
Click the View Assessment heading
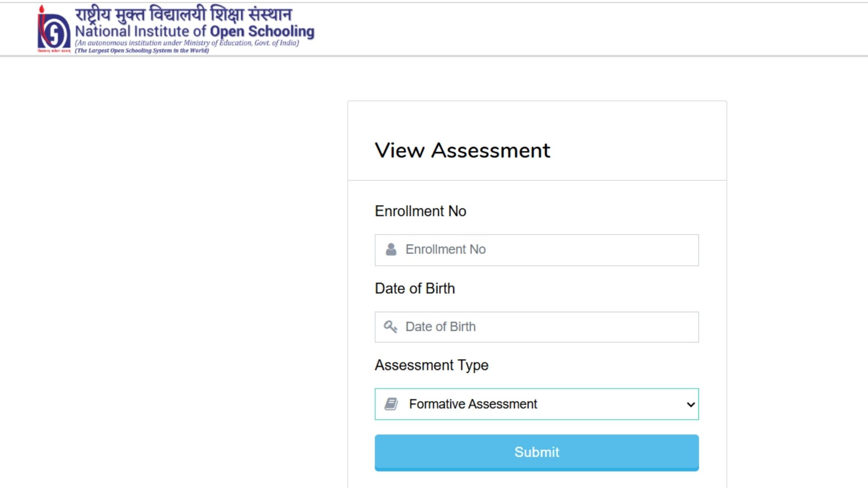tap(462, 150)
